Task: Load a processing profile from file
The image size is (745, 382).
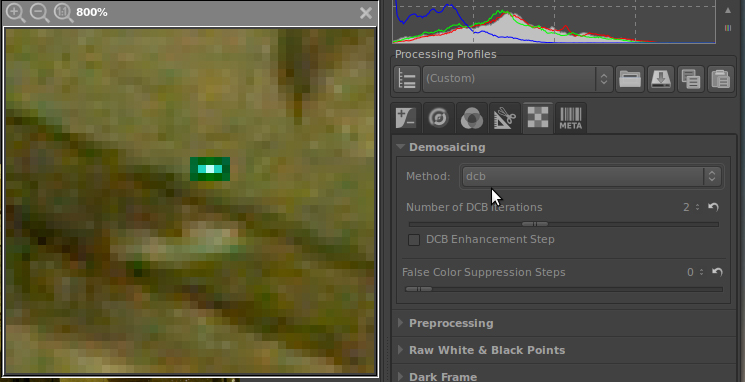Action: point(630,78)
